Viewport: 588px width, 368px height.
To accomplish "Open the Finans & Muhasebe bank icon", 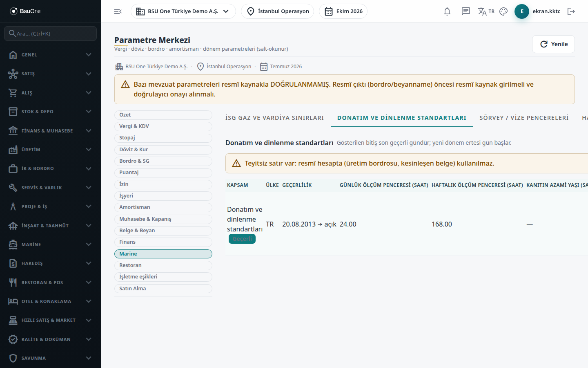I will pos(13,131).
